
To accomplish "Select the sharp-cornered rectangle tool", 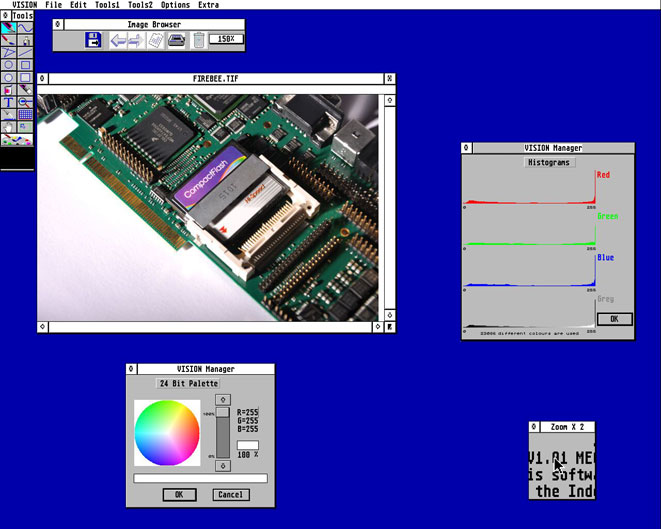I will click(x=25, y=65).
